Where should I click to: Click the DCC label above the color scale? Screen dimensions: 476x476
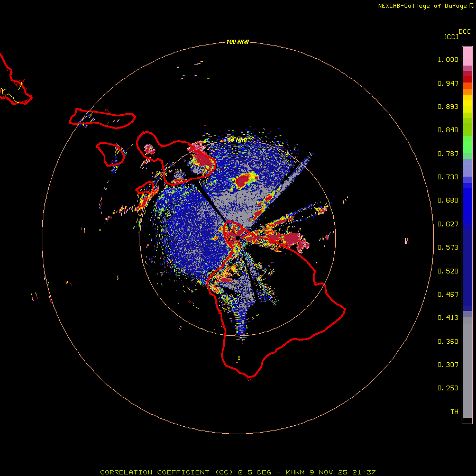[465, 32]
